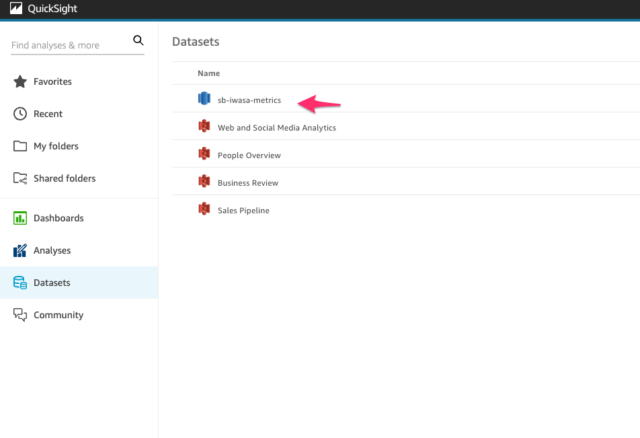Click the QuickSight logo icon

pyautogui.click(x=16, y=8)
